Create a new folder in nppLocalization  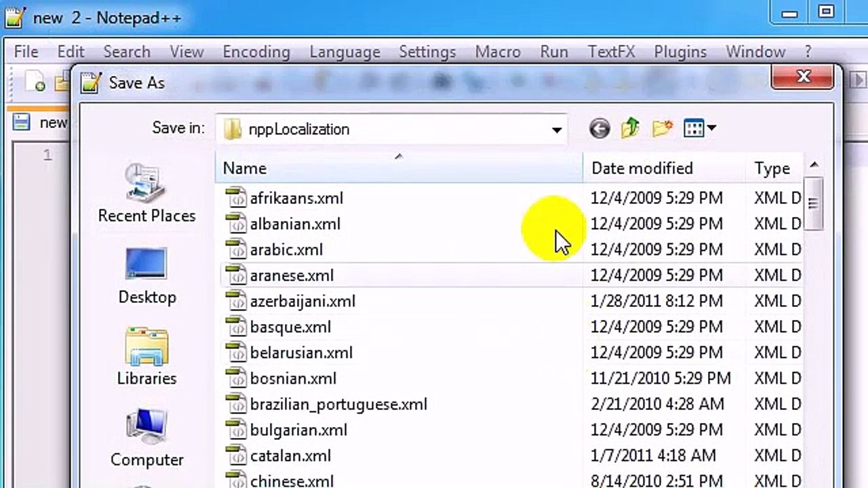coord(662,128)
